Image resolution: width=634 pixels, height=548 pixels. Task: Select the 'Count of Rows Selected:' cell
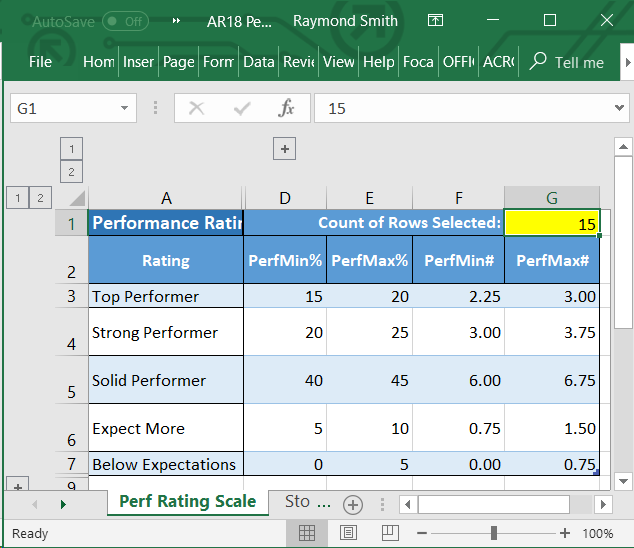click(374, 222)
